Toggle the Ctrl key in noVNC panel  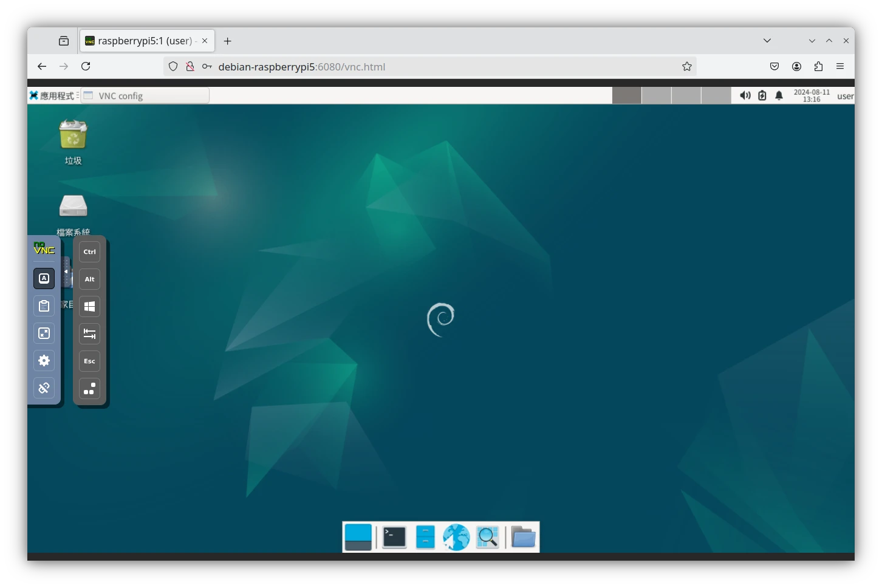(89, 251)
